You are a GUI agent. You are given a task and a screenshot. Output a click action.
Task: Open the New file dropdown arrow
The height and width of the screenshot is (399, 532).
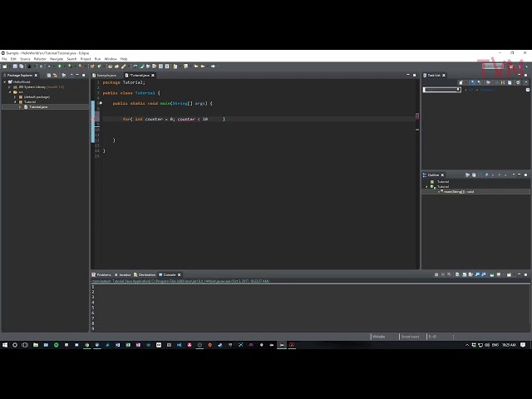[x=9, y=66]
